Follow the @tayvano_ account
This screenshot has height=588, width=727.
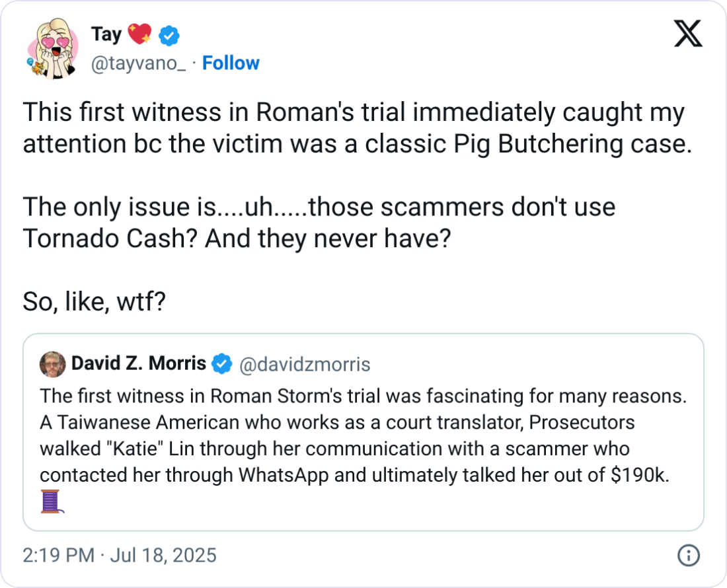pyautogui.click(x=231, y=63)
